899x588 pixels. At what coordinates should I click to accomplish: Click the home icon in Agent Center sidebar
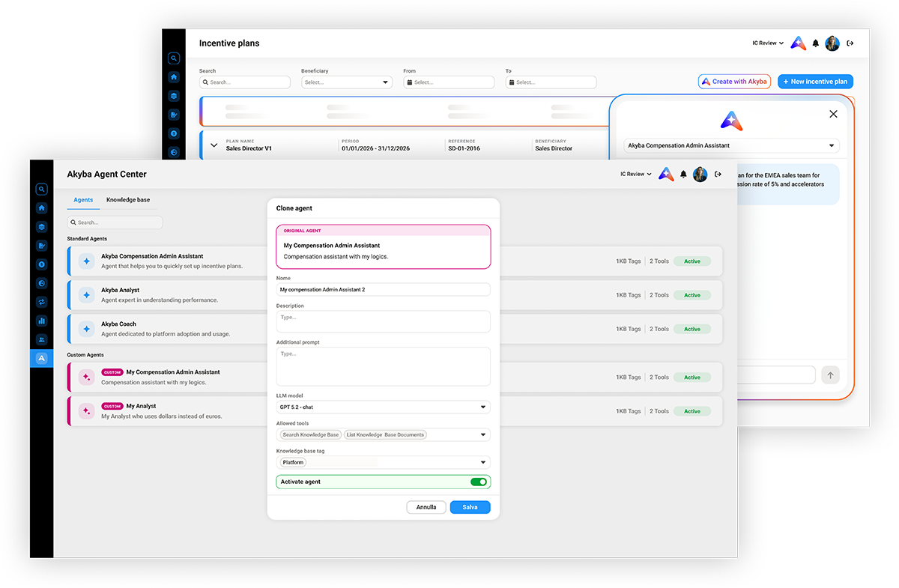pos(41,208)
